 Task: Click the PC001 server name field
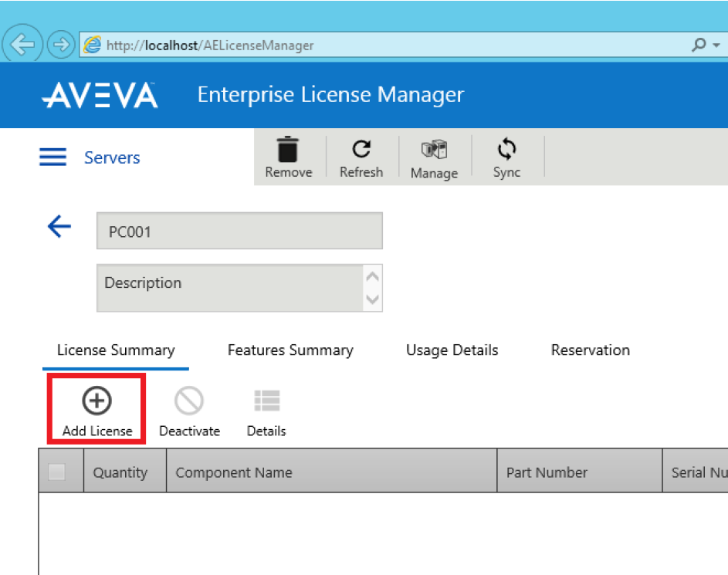click(239, 231)
